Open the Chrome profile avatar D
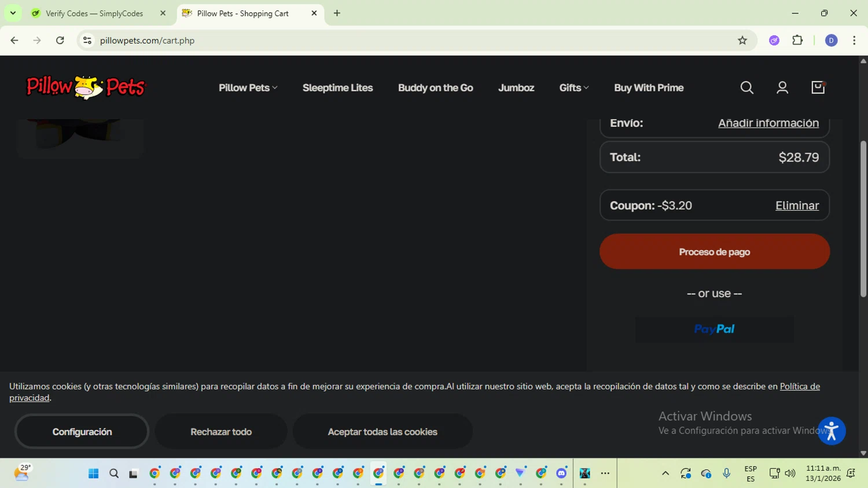868x488 pixels. (831, 41)
